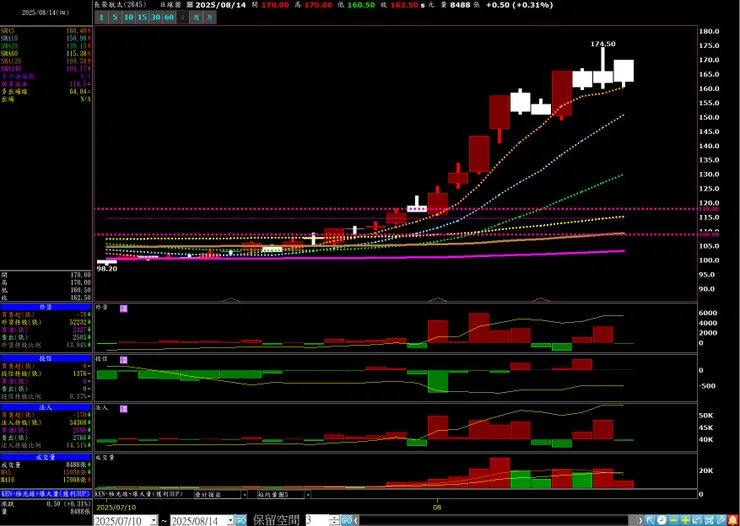
Task: Switch to 10-minute timeframe
Action: coord(128,17)
